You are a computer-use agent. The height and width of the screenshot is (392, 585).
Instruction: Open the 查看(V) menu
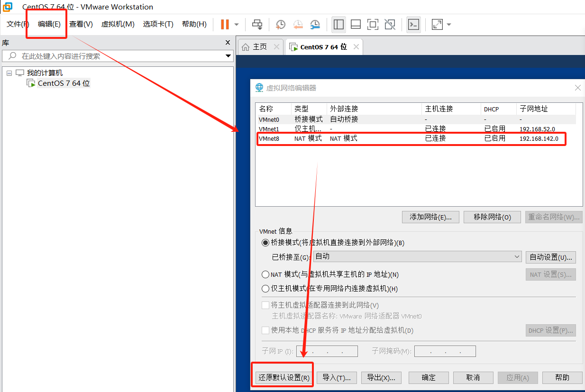click(81, 24)
